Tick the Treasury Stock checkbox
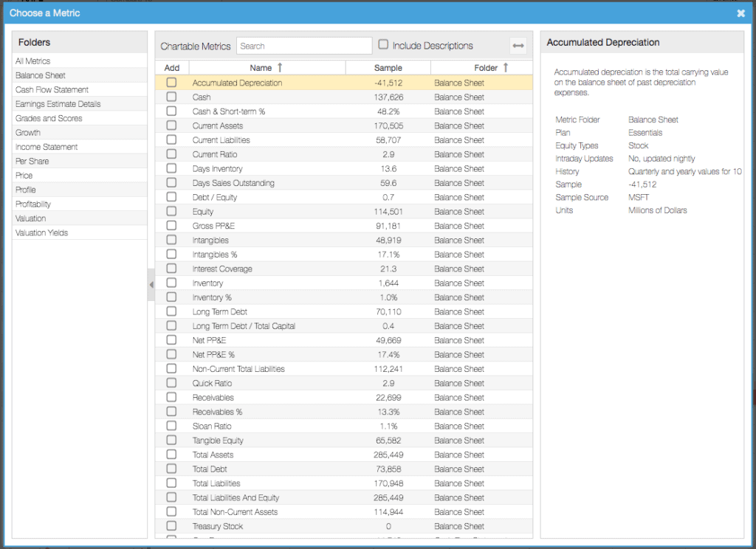Viewport: 756px width, 549px height. point(171,526)
